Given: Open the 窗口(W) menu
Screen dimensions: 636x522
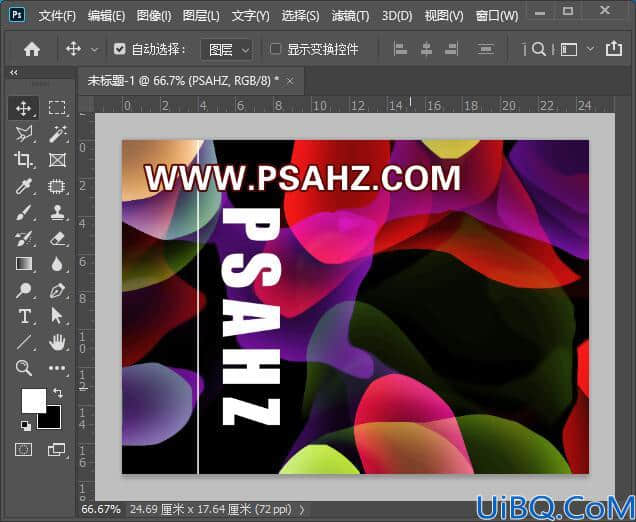Looking at the screenshot, I should click(x=496, y=16).
